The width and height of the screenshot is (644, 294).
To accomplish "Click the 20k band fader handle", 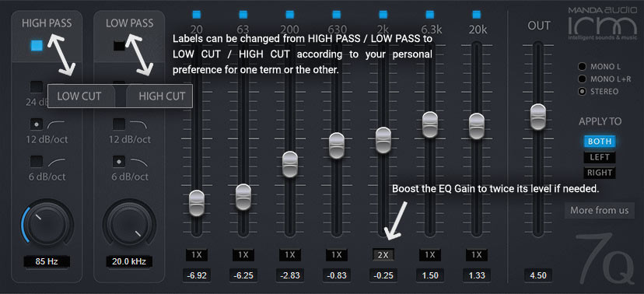I will pyautogui.click(x=477, y=126).
